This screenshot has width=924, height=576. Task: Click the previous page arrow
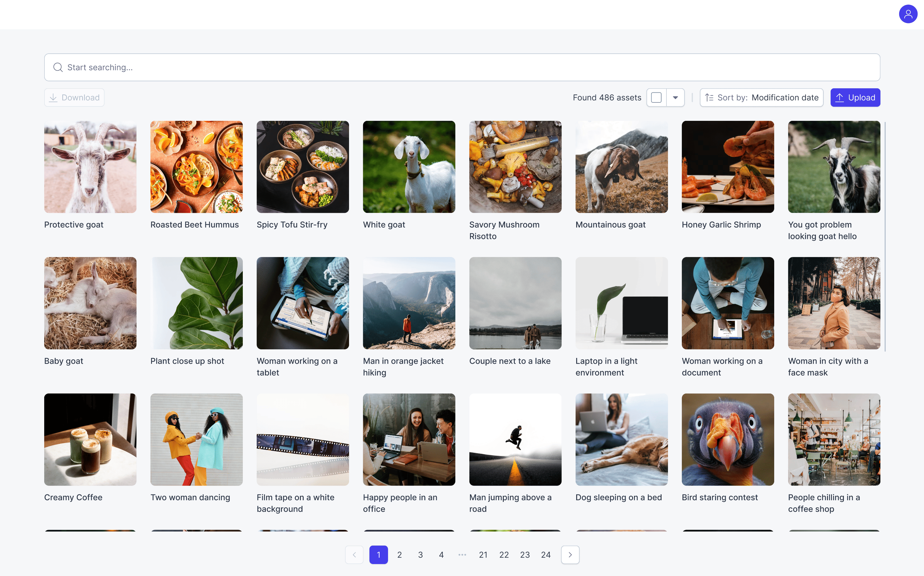coord(354,555)
